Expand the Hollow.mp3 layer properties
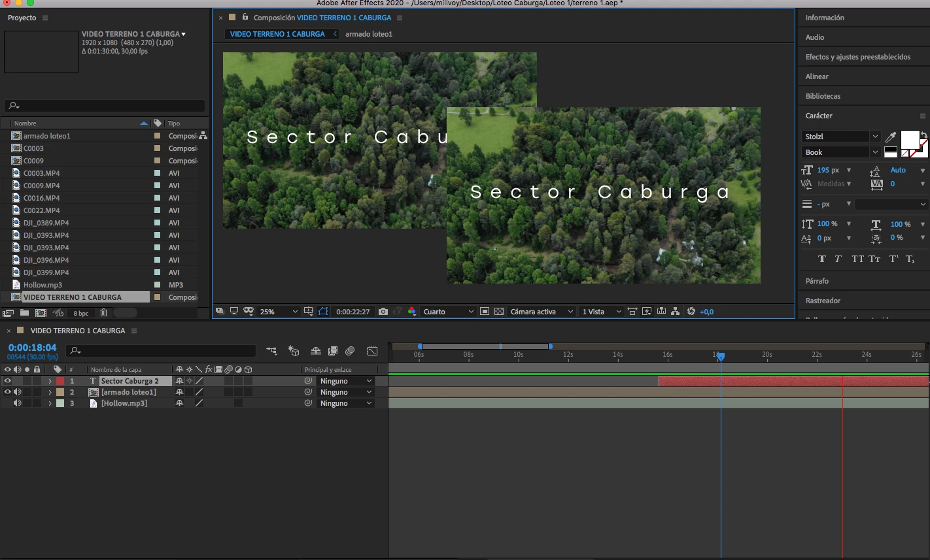This screenshot has width=930, height=560. pyautogui.click(x=50, y=403)
